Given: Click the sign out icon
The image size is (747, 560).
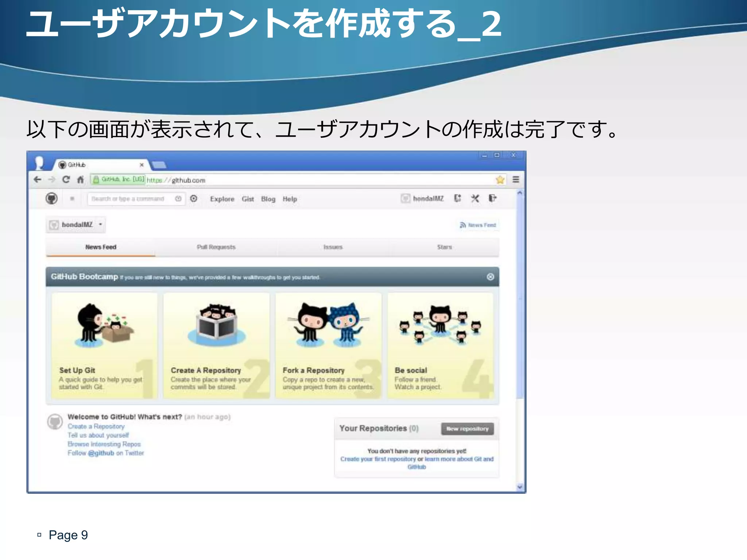Looking at the screenshot, I should [492, 198].
